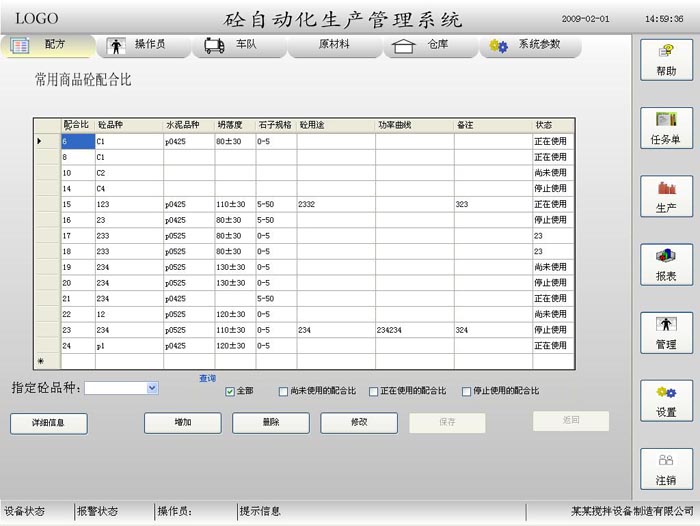The height and width of the screenshot is (526, 700).
Task: Check 停止使用的配合比 checkbox
Action: [x=467, y=392]
